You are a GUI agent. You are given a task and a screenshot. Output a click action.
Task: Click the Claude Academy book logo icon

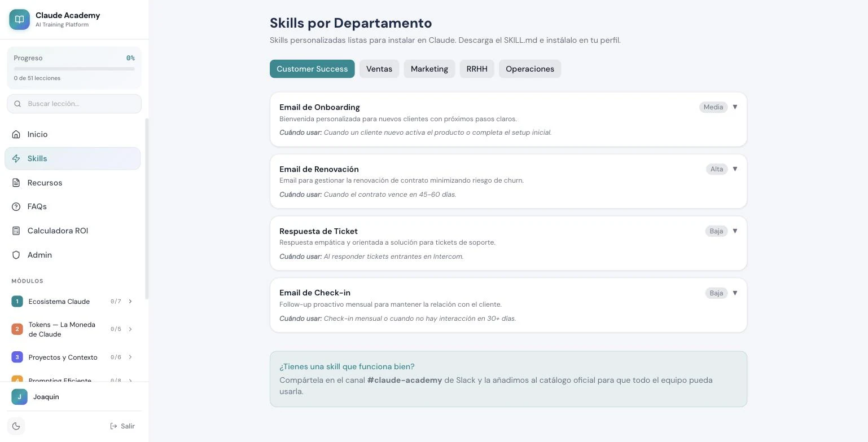coord(19,19)
